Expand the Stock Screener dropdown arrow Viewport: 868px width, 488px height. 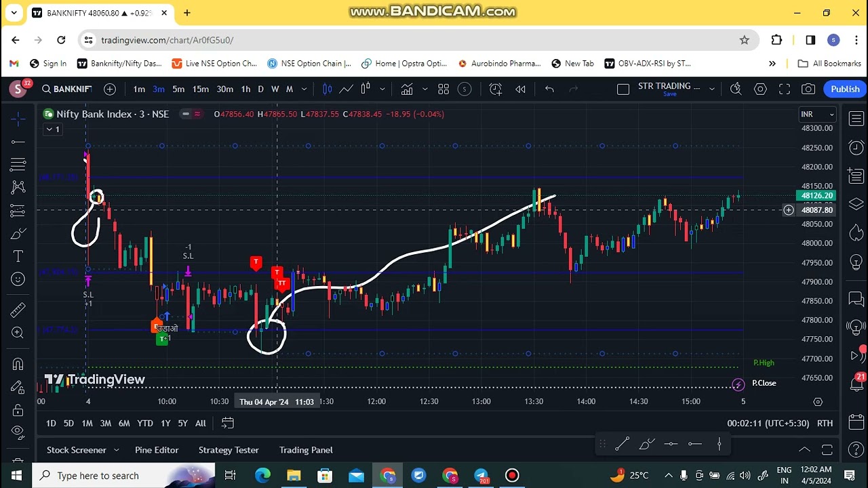[x=116, y=450]
